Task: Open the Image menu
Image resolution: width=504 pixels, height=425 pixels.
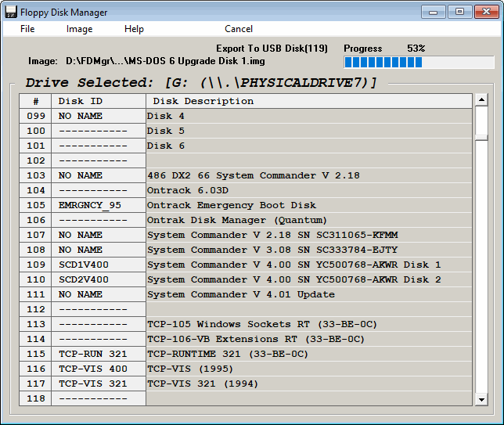Action: pyautogui.click(x=79, y=29)
